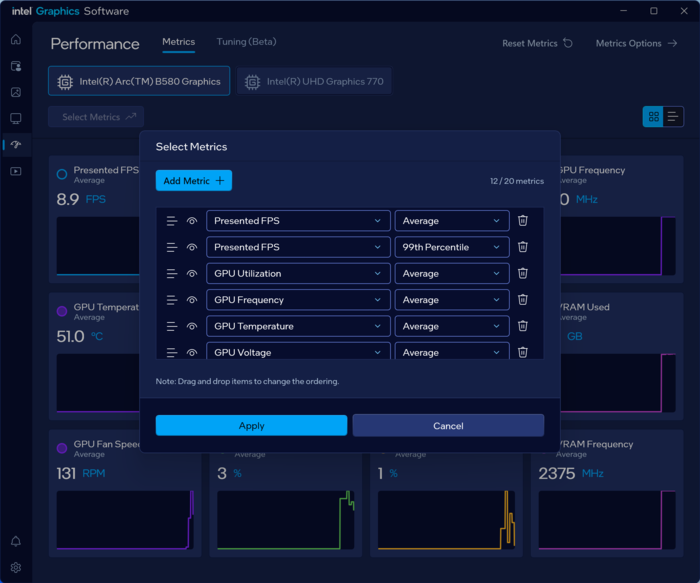Open the GPU Utilization metric dropdown
Image resolution: width=700 pixels, height=583 pixels.
(x=298, y=273)
